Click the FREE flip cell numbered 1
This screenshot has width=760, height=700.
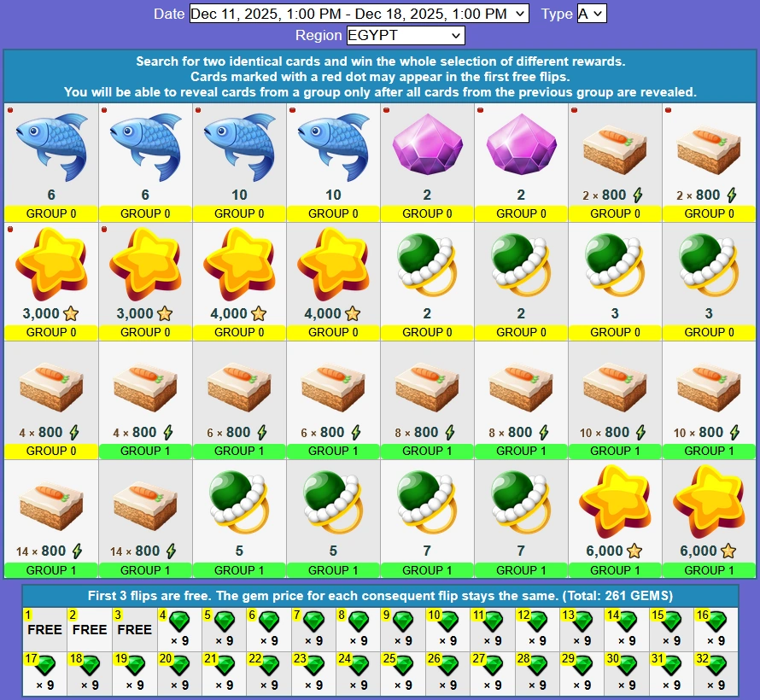[44, 629]
